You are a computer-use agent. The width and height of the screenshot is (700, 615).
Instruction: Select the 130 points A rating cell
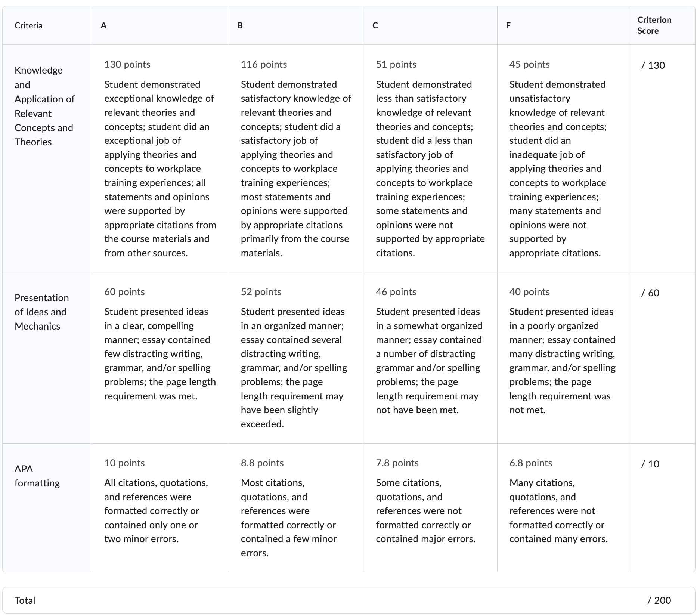pos(160,158)
